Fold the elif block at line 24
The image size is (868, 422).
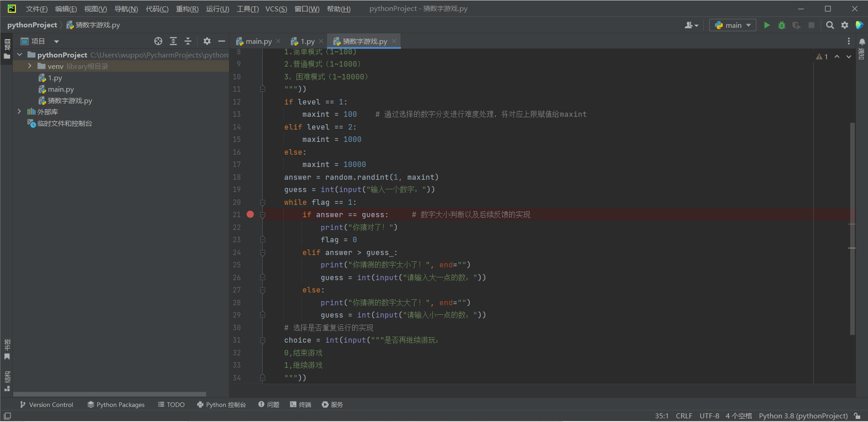pyautogui.click(x=263, y=252)
